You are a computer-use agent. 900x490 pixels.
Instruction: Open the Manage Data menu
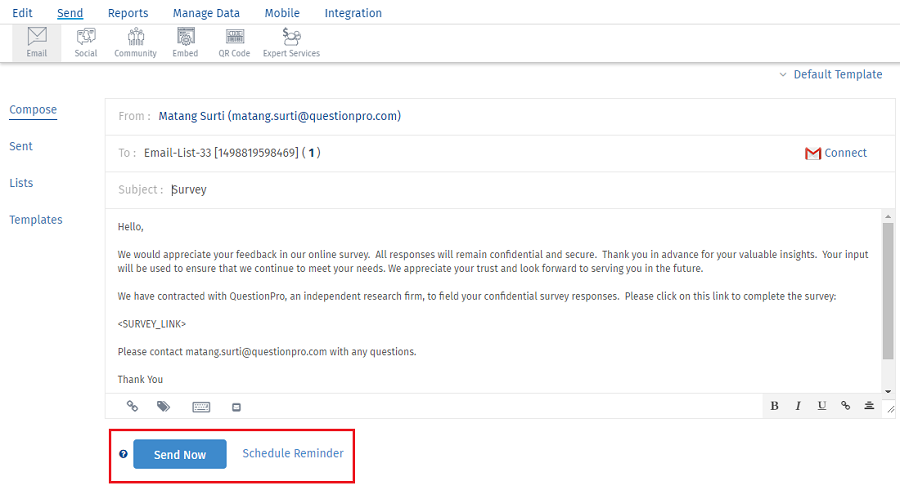coord(206,13)
